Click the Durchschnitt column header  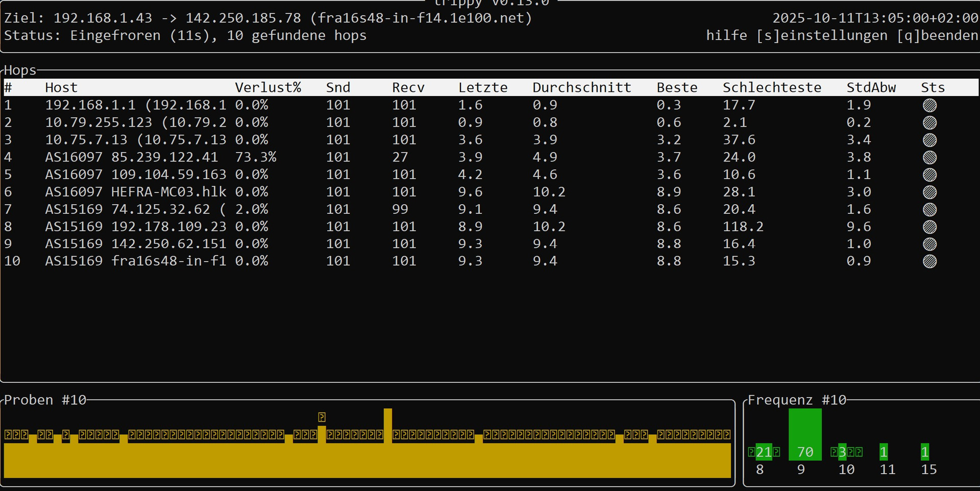point(582,87)
